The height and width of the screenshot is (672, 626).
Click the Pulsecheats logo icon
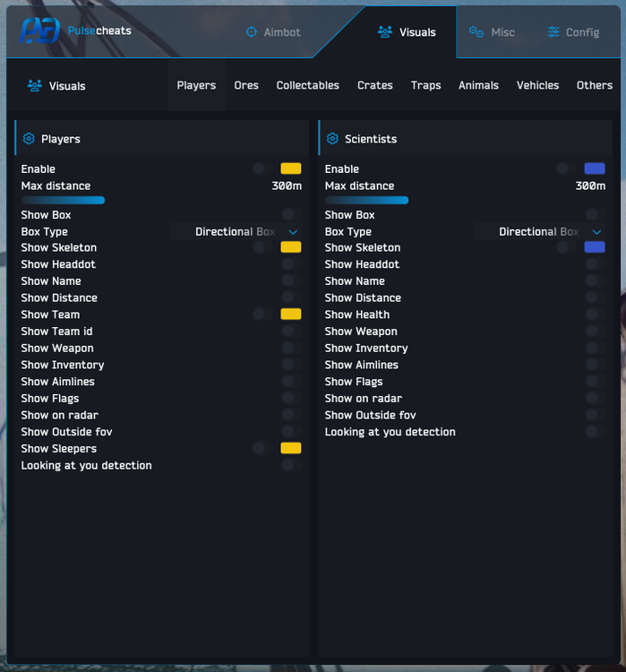tap(39, 30)
